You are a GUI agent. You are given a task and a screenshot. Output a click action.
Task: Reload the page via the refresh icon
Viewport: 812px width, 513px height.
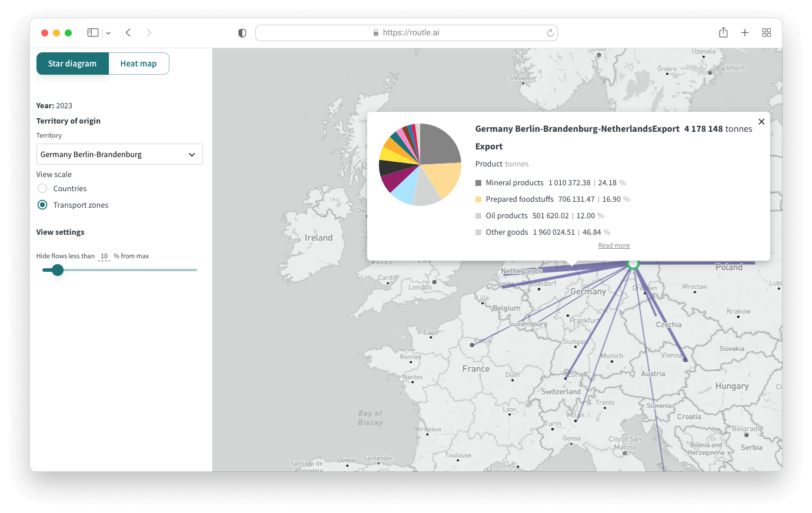point(548,32)
